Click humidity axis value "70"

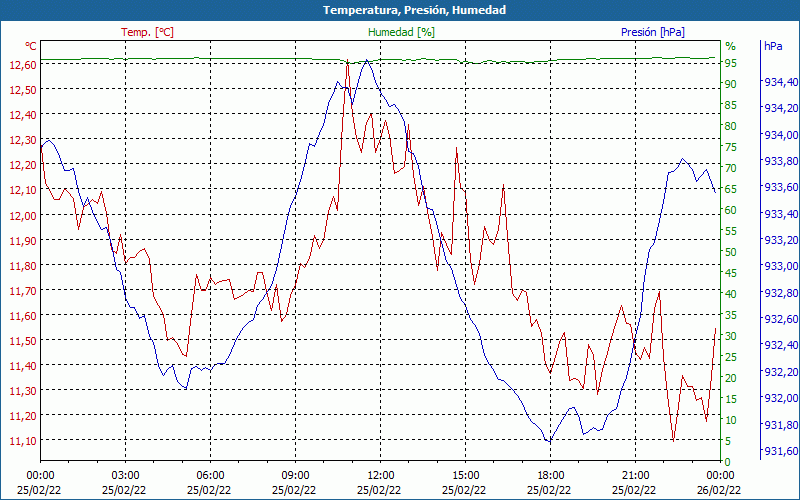(x=731, y=168)
